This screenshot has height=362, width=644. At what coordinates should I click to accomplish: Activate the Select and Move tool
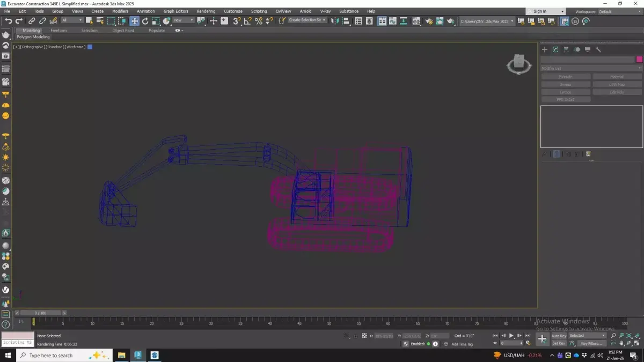134,21
